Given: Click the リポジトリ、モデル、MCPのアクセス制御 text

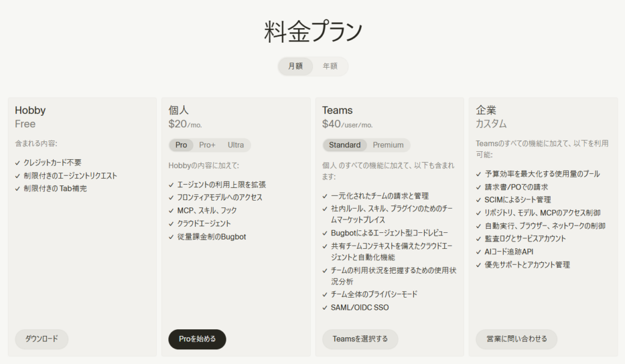Looking at the screenshot, I should [543, 213].
